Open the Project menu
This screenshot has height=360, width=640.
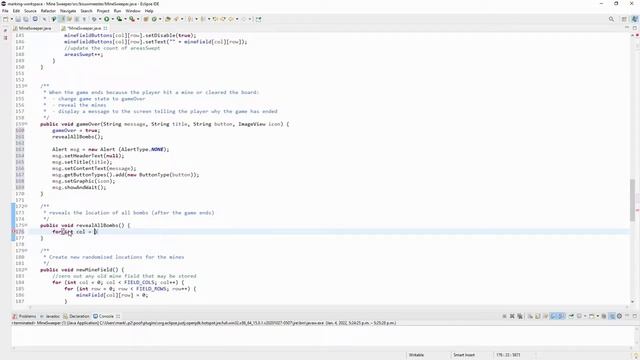point(103,11)
